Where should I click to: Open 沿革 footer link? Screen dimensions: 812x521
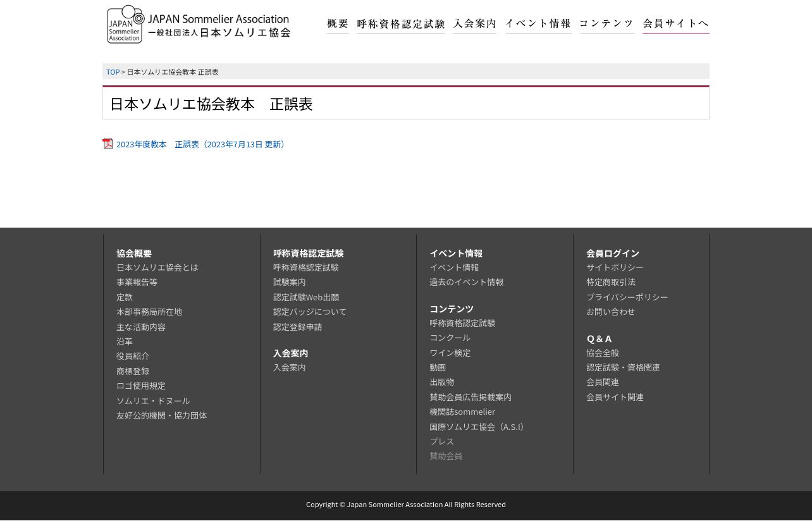125,341
